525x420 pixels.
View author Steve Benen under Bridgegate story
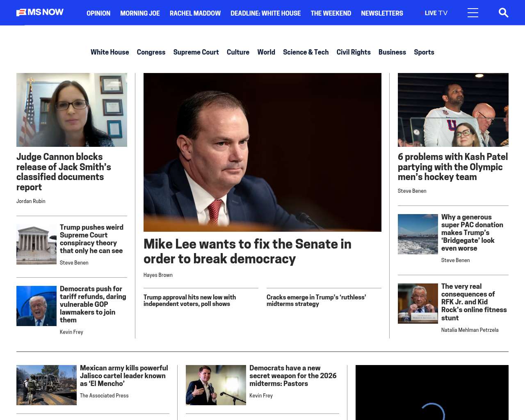(455, 260)
